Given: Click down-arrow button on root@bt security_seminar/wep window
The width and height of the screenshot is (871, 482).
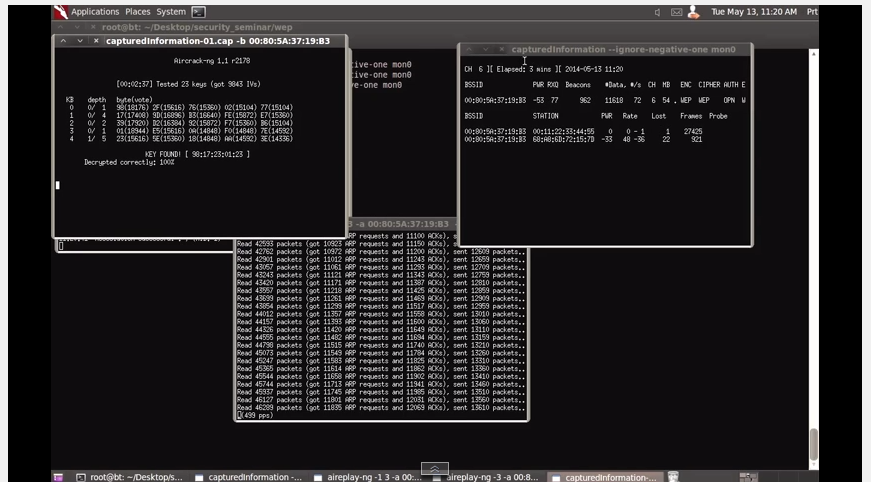Looking at the screenshot, I should pyautogui.click(x=77, y=27).
